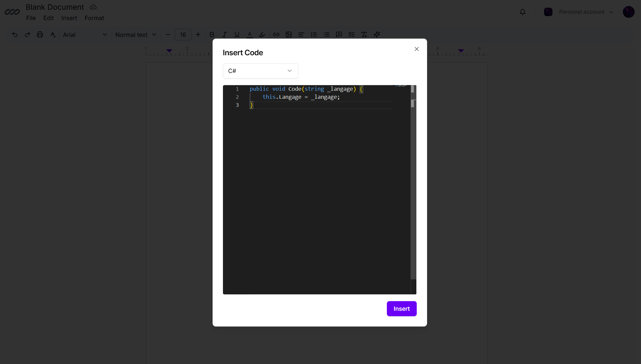Click the highlighter icon

262,34
